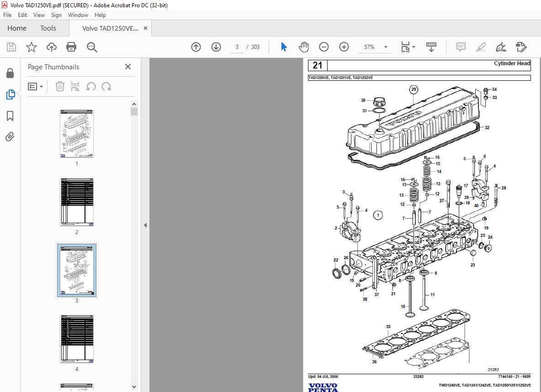
Task: Switch to the Home tab
Action: [17, 28]
